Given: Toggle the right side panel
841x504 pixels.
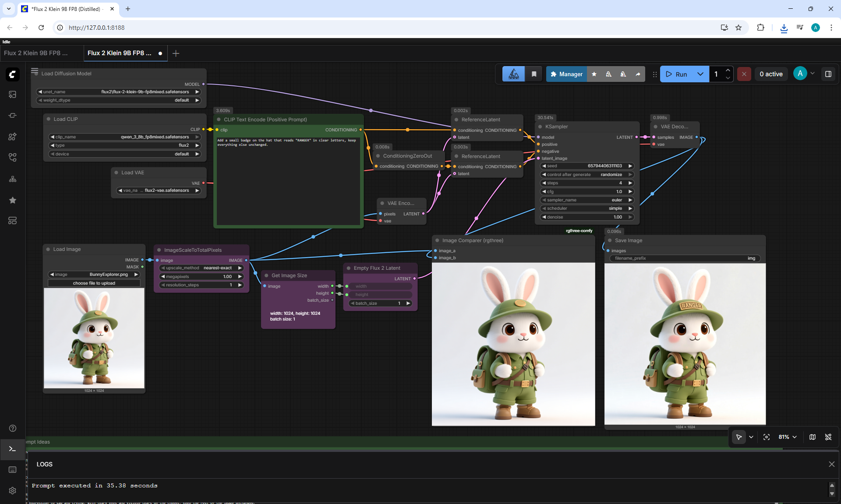Looking at the screenshot, I should point(828,74).
